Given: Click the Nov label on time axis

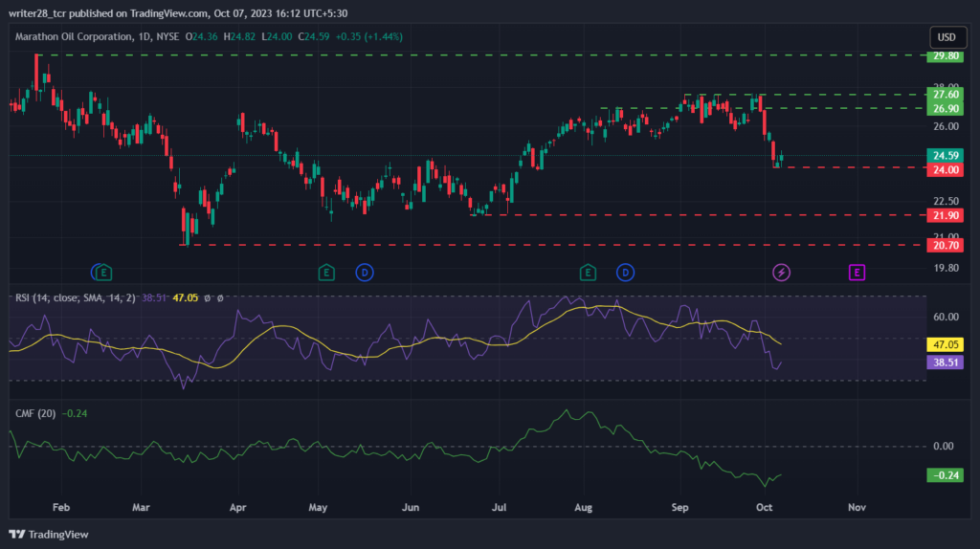Looking at the screenshot, I should (857, 507).
